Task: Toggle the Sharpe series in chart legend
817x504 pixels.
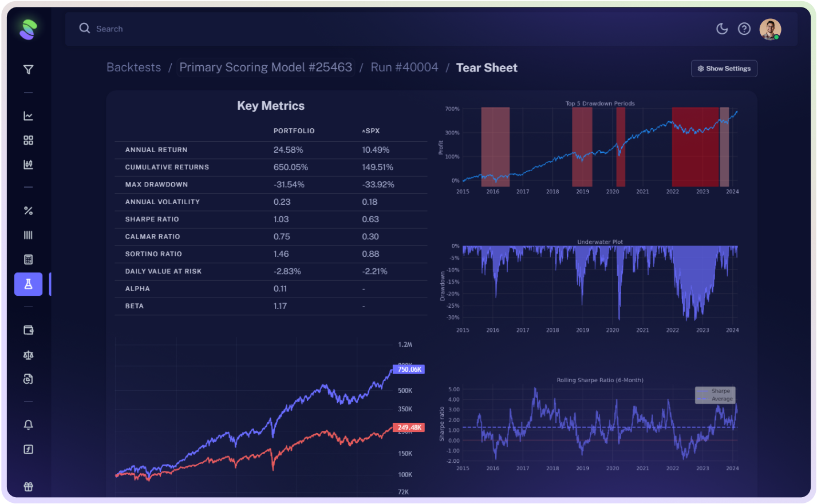Action: pyautogui.click(x=720, y=391)
